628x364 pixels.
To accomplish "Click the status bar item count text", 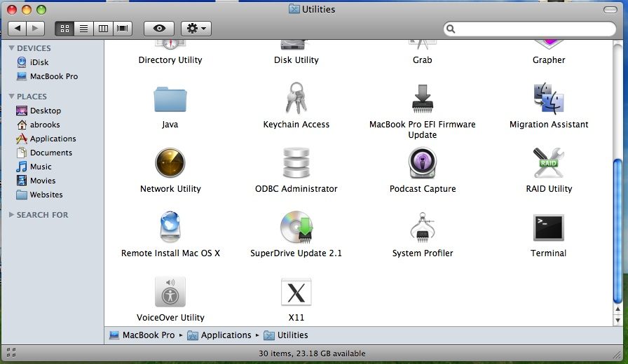I will 312,353.
